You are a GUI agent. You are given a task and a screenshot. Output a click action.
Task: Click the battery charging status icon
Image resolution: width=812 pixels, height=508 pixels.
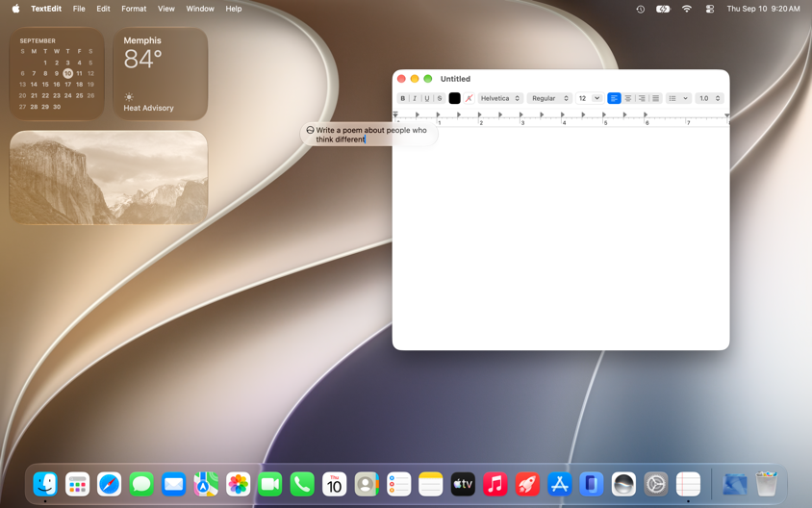point(663,9)
